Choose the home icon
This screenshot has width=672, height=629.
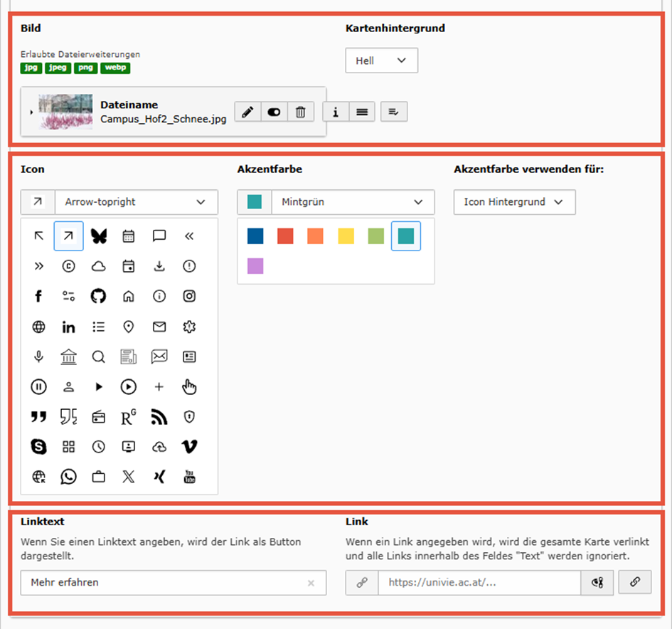coord(129,296)
